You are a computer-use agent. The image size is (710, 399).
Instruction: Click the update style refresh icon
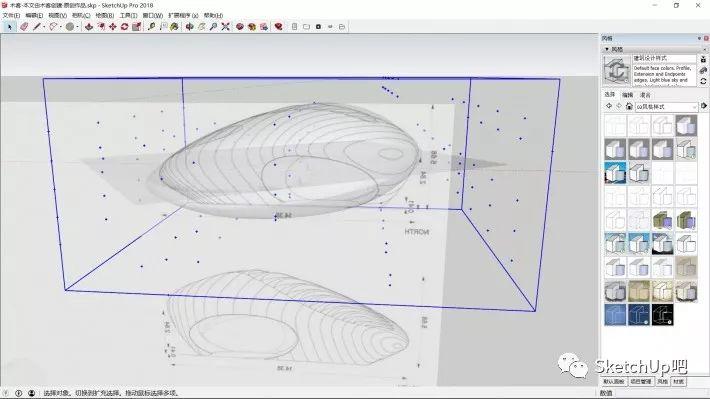[703, 81]
